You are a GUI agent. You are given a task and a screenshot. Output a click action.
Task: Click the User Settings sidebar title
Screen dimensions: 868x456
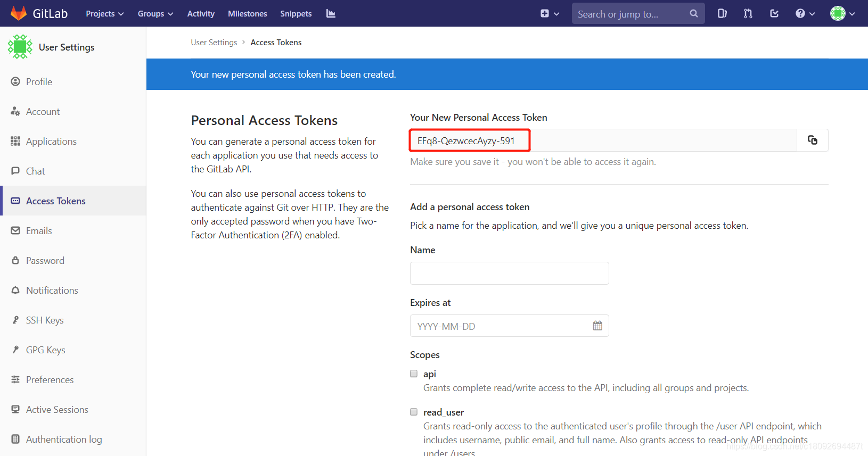tap(67, 47)
